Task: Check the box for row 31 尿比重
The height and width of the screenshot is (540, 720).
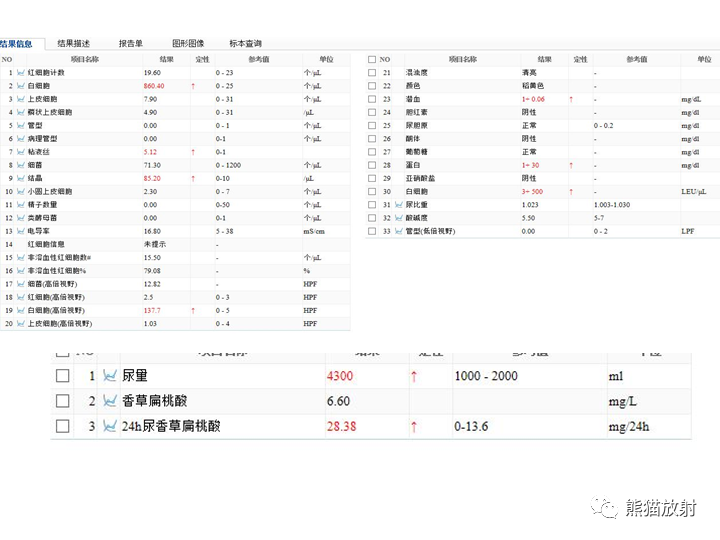Action: (372, 205)
